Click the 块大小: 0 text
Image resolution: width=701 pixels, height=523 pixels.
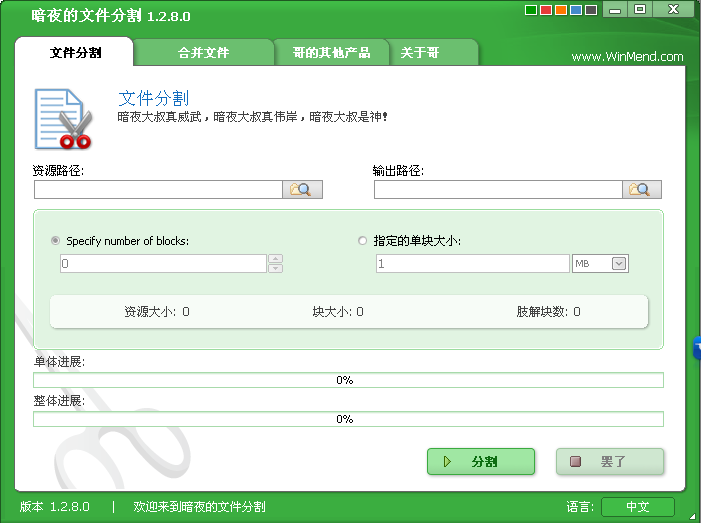tap(338, 312)
